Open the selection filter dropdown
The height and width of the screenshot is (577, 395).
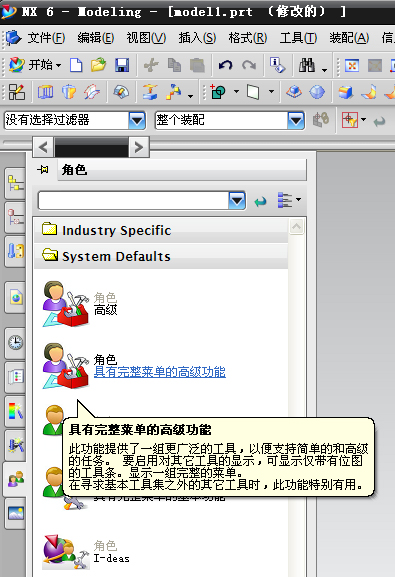(x=137, y=120)
